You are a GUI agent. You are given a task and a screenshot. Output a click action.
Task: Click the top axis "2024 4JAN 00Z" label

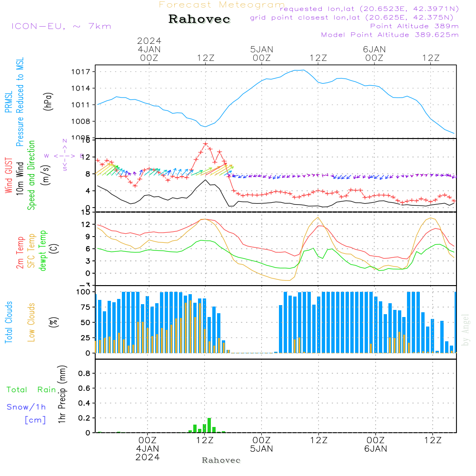[149, 49]
